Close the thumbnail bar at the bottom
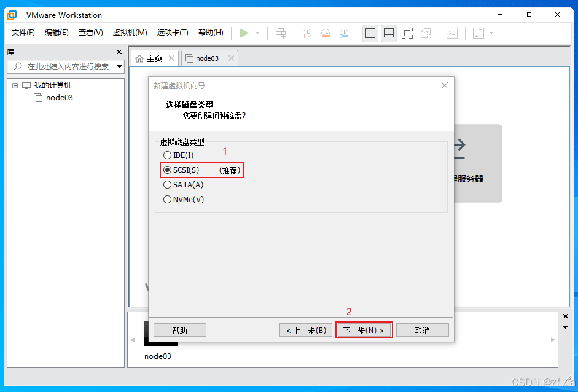 tap(566, 316)
